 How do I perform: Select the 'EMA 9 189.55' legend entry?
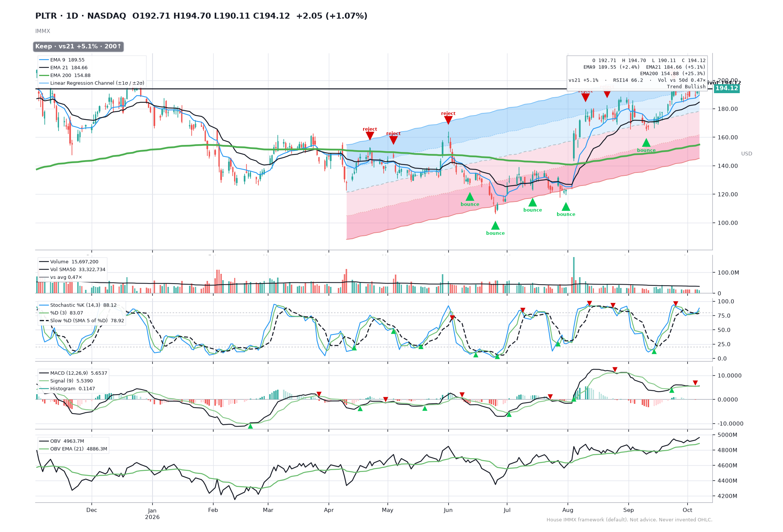62,60
